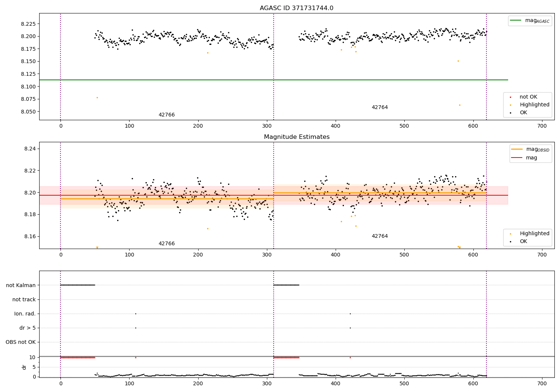
Task: Click the "42764" label in the top plot
Action: [x=380, y=108]
